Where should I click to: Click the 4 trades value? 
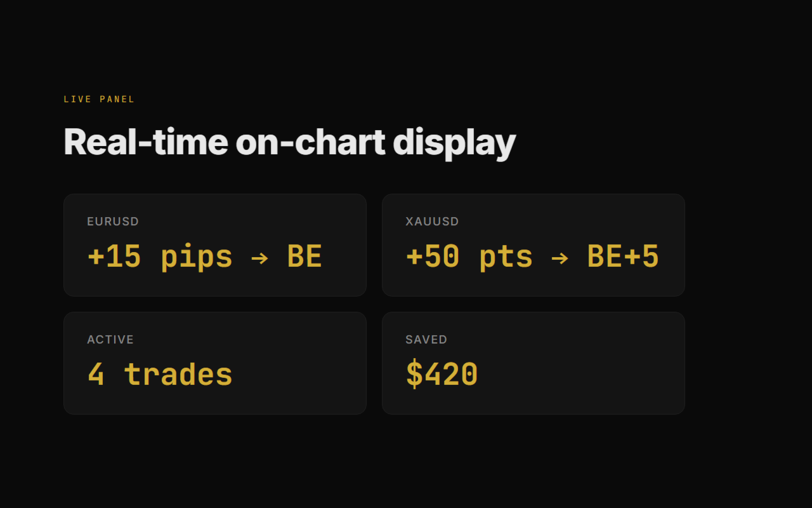[160, 375]
